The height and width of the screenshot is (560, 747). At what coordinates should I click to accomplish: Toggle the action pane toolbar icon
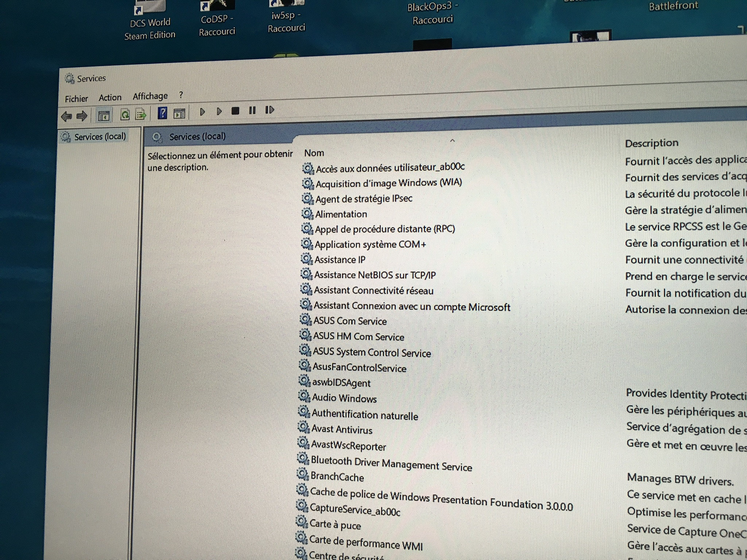[x=179, y=113]
